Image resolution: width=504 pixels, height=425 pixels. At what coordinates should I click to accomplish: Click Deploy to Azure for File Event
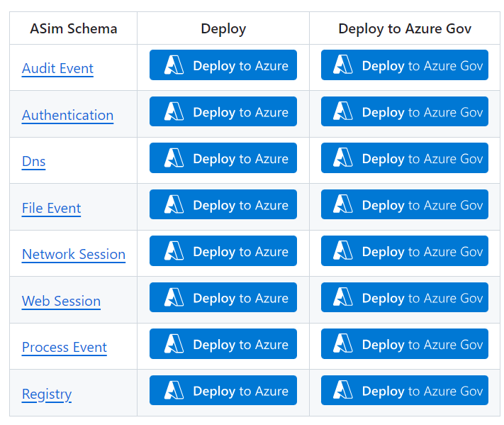[223, 204]
